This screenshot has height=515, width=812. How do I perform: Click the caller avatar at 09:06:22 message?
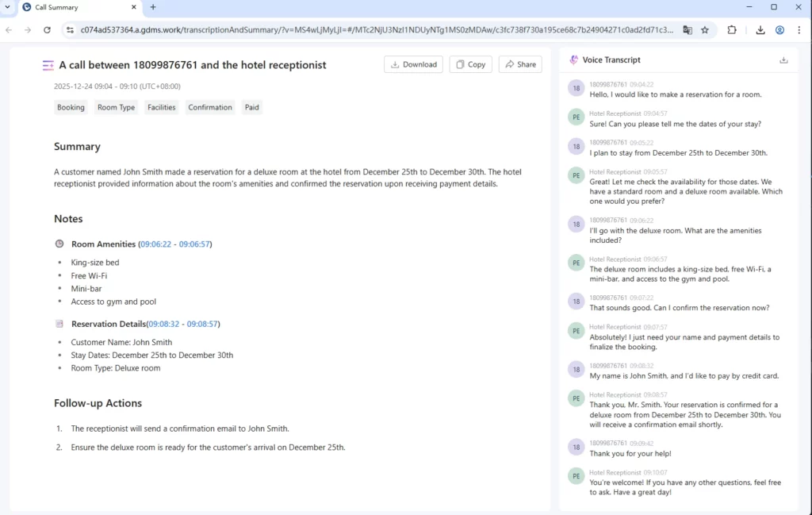coord(576,224)
